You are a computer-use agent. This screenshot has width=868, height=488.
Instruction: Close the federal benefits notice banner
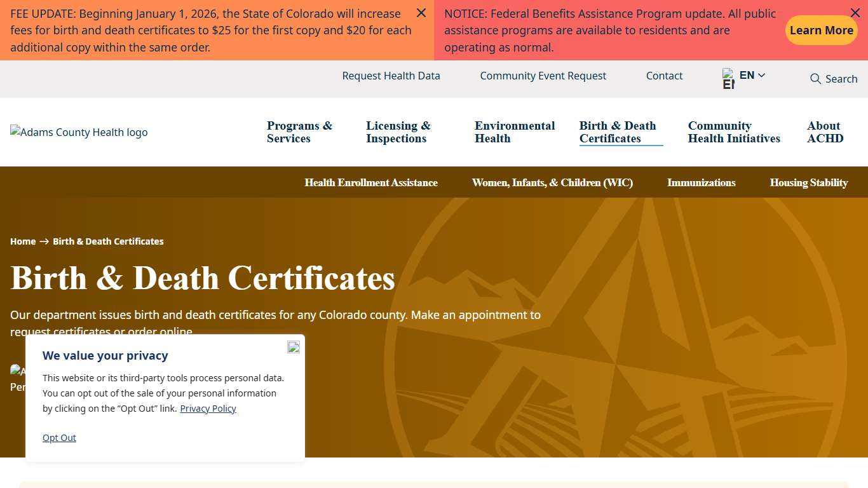855,13
